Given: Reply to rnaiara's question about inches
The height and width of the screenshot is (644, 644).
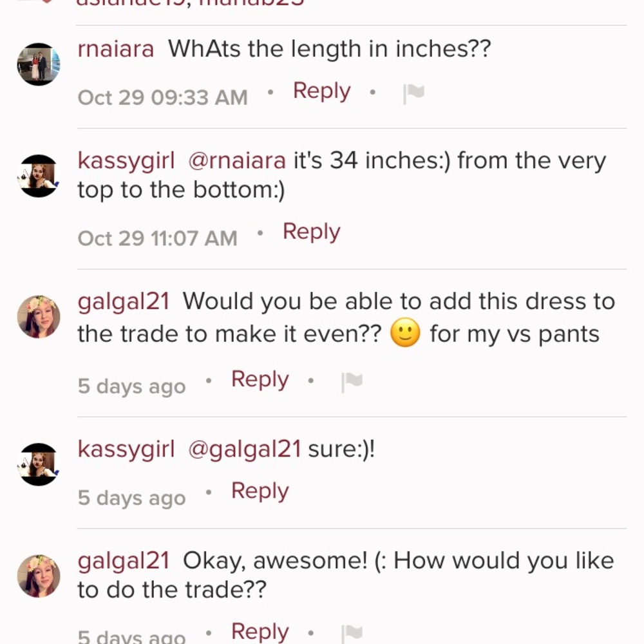Looking at the screenshot, I should [321, 91].
